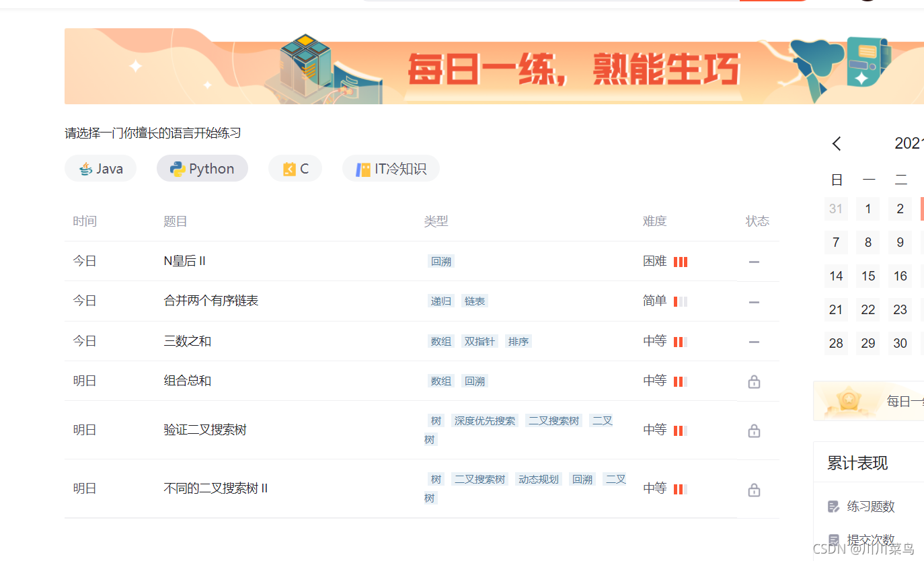Select calendar date 28
The height and width of the screenshot is (561, 924).
(x=836, y=343)
